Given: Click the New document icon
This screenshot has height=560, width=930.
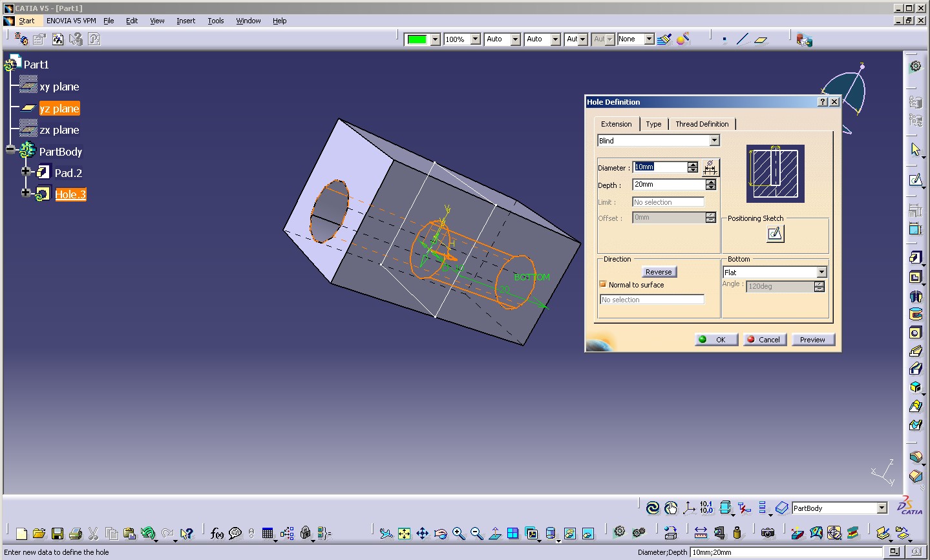Looking at the screenshot, I should (x=21, y=534).
